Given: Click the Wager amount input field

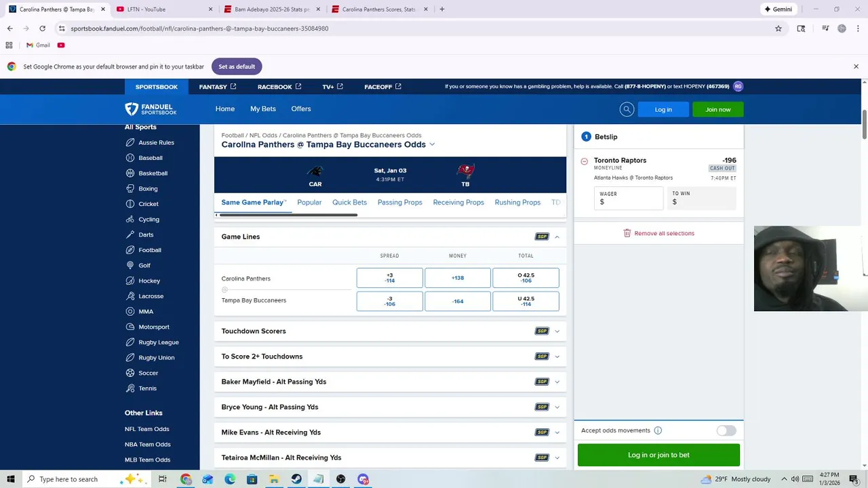Looking at the screenshot, I should pos(629,198).
